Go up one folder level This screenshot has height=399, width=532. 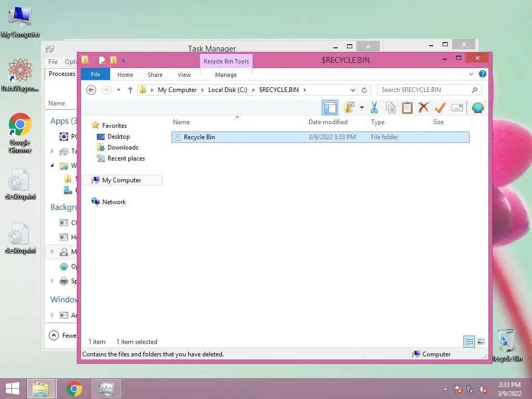130,90
